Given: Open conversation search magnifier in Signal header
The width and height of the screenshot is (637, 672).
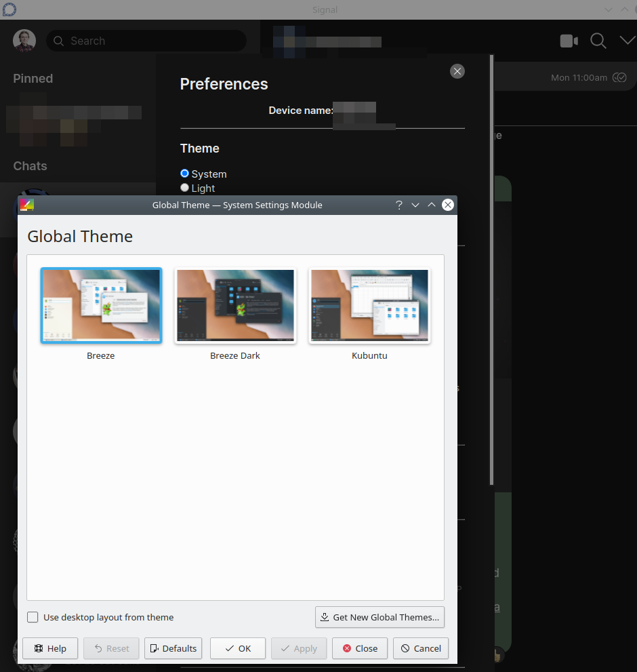Looking at the screenshot, I should point(598,41).
